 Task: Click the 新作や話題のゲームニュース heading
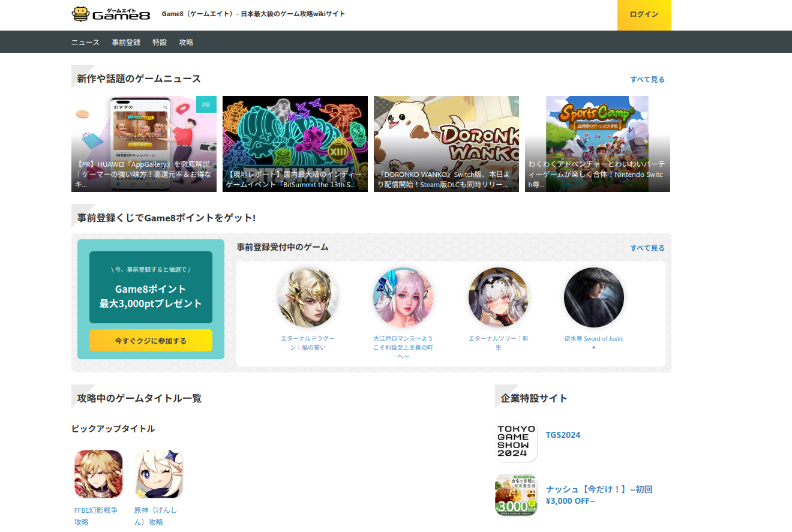click(139, 79)
